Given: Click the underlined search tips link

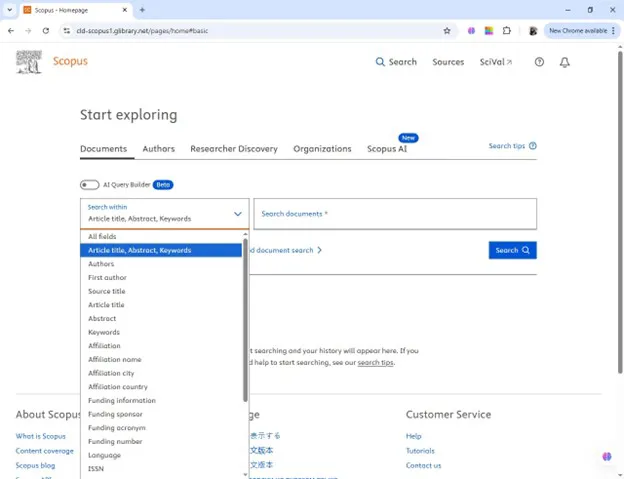Looking at the screenshot, I should (x=375, y=362).
